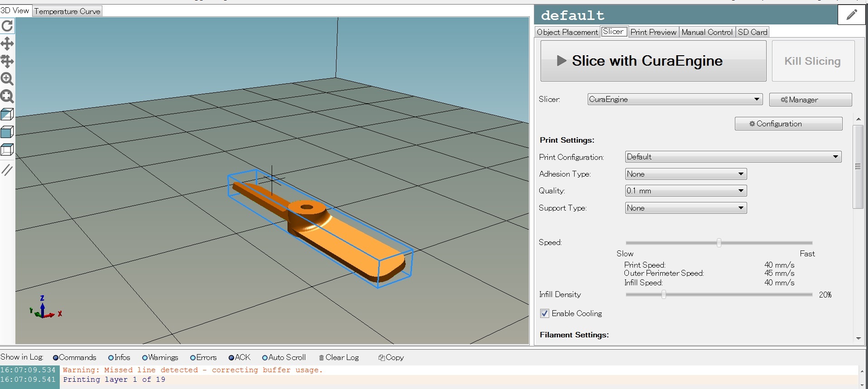Click the Zoom to fit objects icon
The width and height of the screenshot is (868, 389).
(7, 96)
